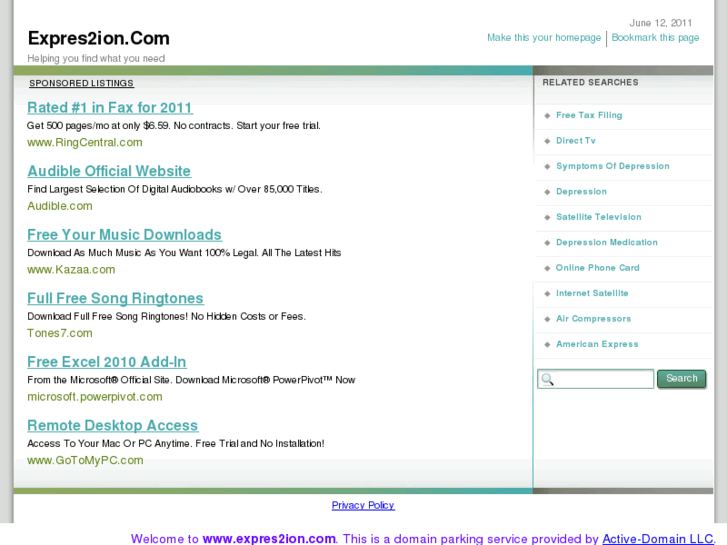Click bullet icon beside Direct Tv

[547, 141]
